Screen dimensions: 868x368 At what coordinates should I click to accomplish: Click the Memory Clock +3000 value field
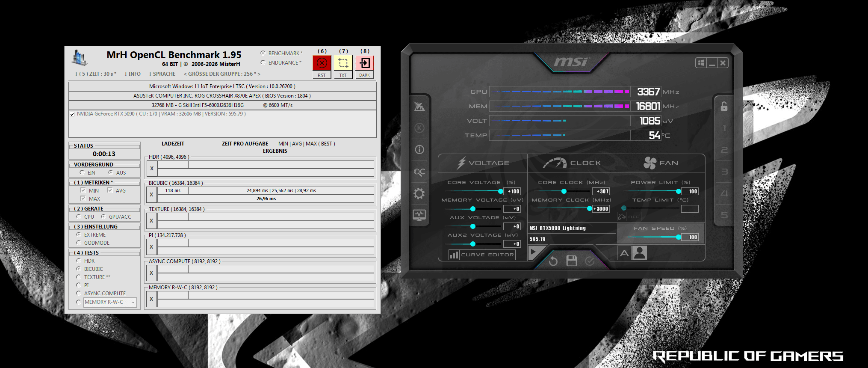(x=601, y=209)
